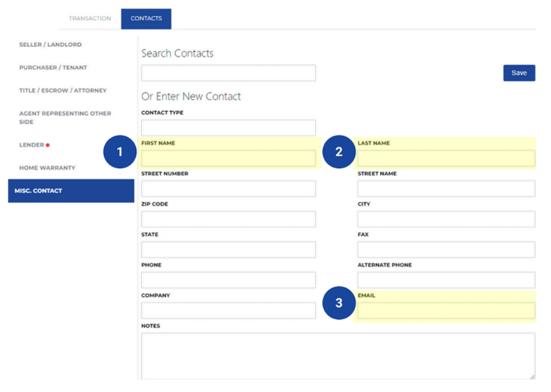The height and width of the screenshot is (392, 551).
Task: Click the Search Contacts field
Action: [x=228, y=73]
